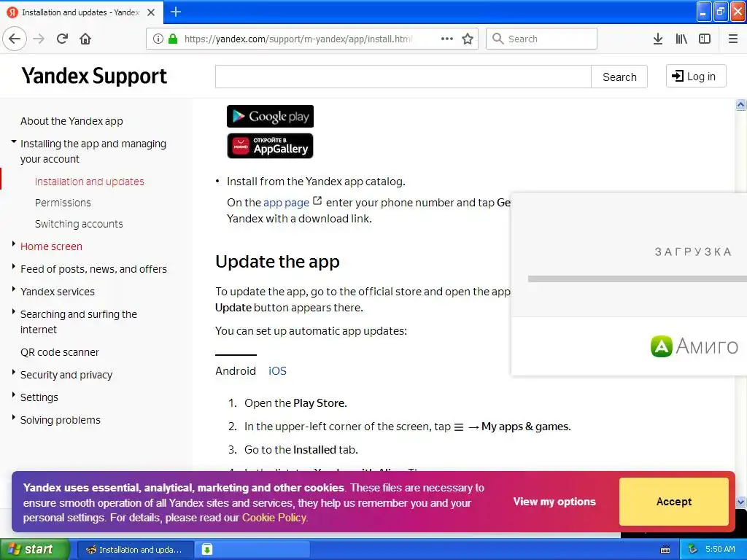747x560 pixels.
Task: Click the Amigo popup loading progress bar
Action: 637,279
